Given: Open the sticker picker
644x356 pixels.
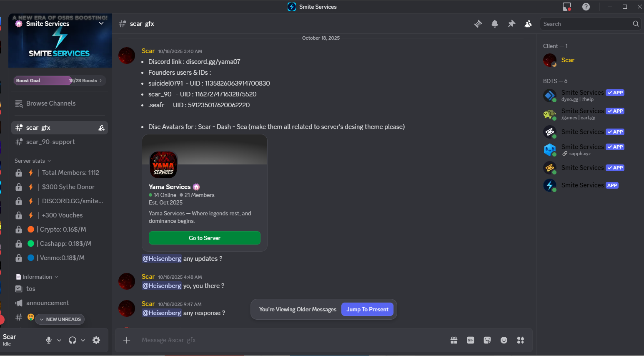Looking at the screenshot, I should pyautogui.click(x=487, y=340).
